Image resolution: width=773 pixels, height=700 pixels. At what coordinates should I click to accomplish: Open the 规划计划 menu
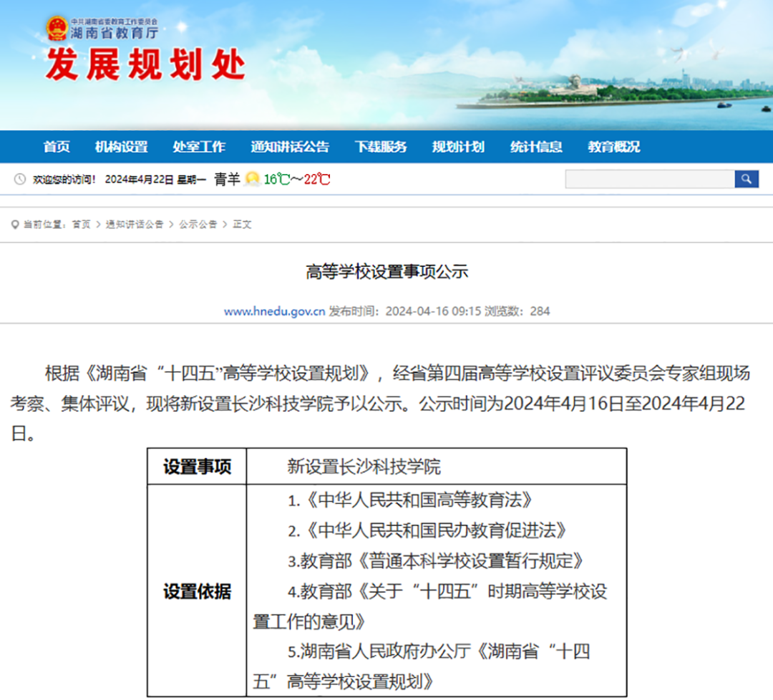tap(458, 147)
